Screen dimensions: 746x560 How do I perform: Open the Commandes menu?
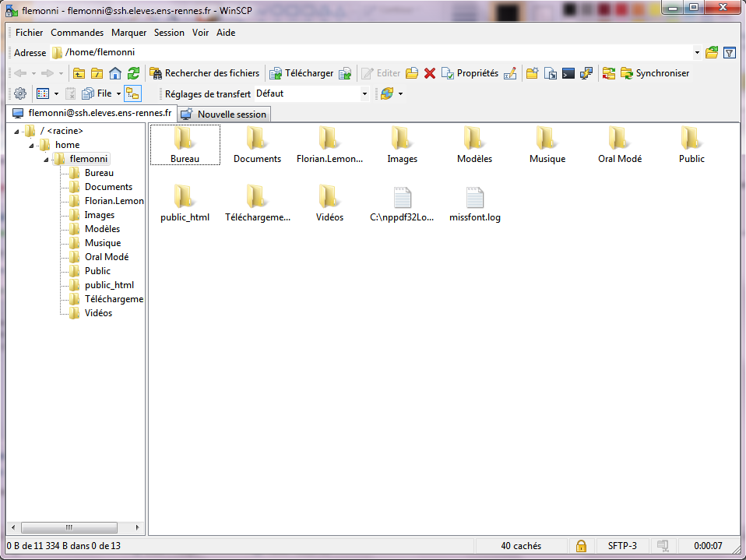tap(77, 33)
